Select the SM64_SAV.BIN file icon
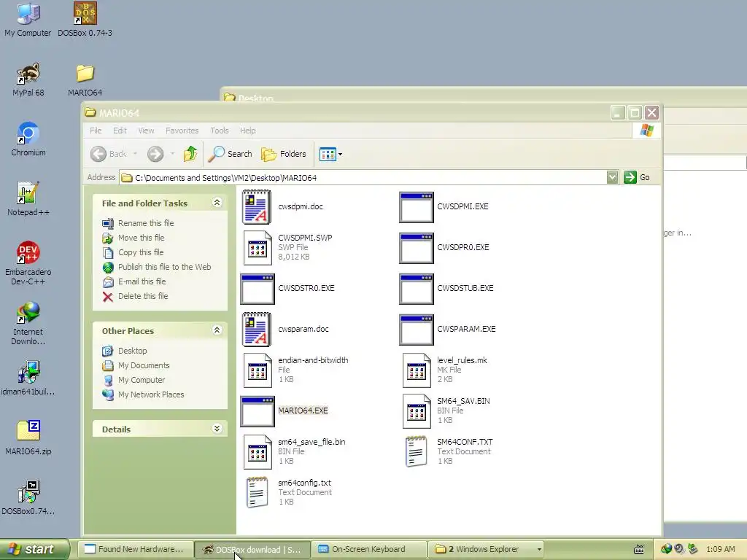Screen dimensions: 747x560 [417, 411]
